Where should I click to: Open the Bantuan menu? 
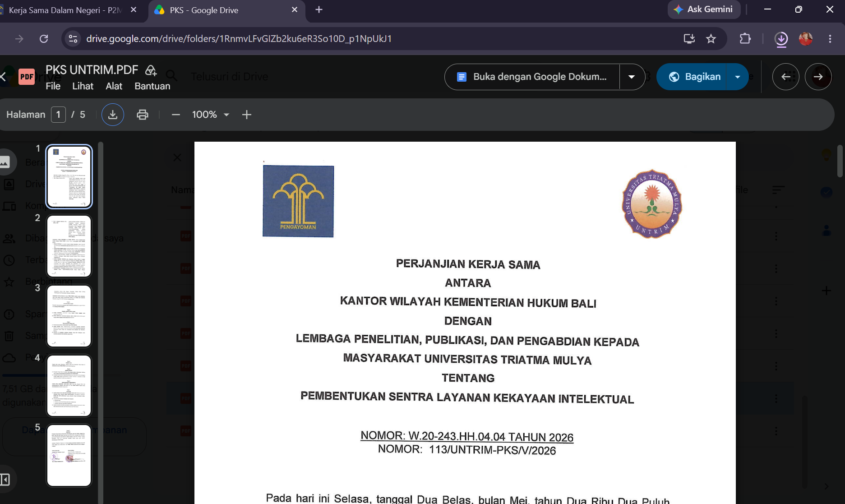tap(152, 86)
